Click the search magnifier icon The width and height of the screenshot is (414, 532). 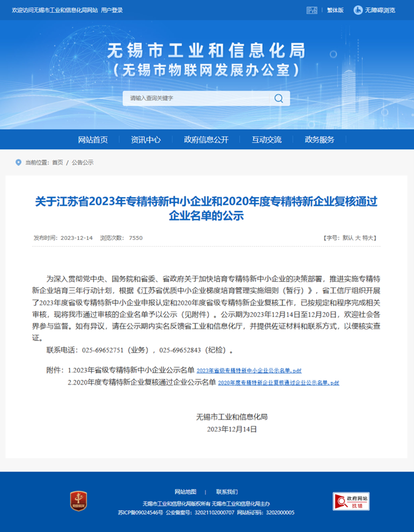279,98
